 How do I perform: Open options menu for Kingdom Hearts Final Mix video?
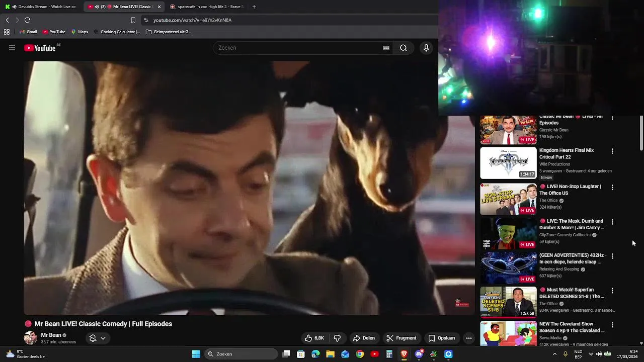point(612,151)
